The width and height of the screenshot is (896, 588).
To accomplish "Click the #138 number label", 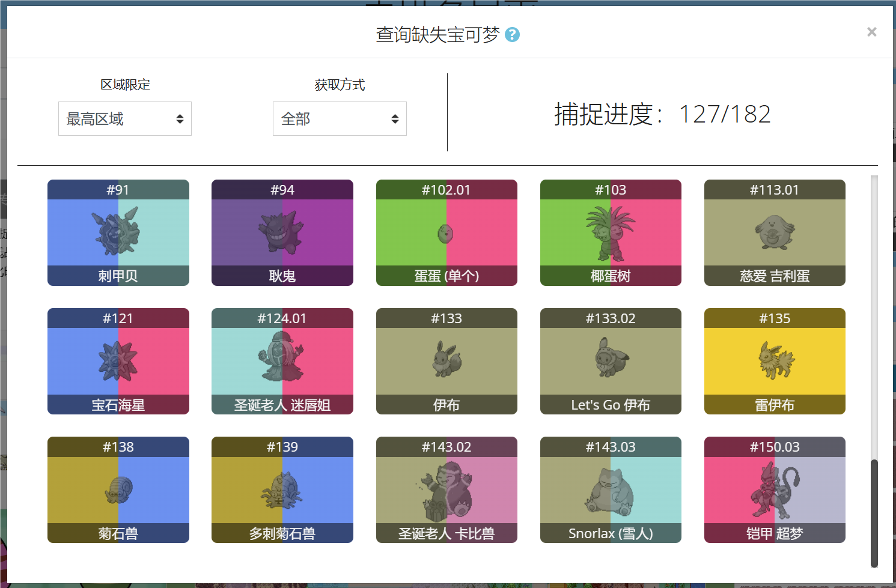I will (x=118, y=447).
